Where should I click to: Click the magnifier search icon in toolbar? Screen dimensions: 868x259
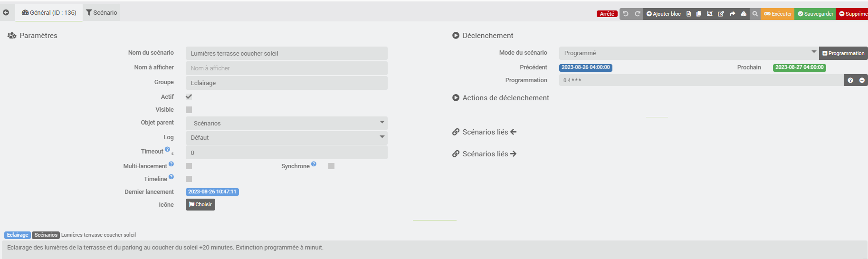(x=755, y=14)
